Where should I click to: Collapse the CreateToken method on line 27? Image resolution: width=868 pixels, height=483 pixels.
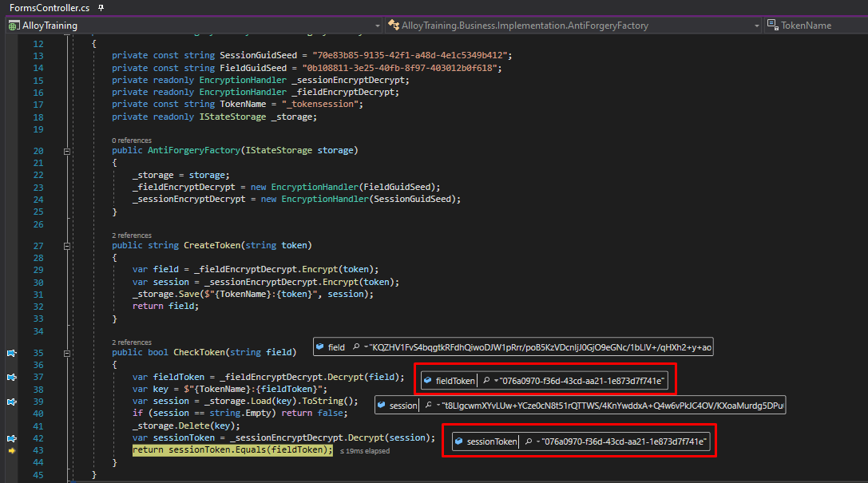coord(67,246)
